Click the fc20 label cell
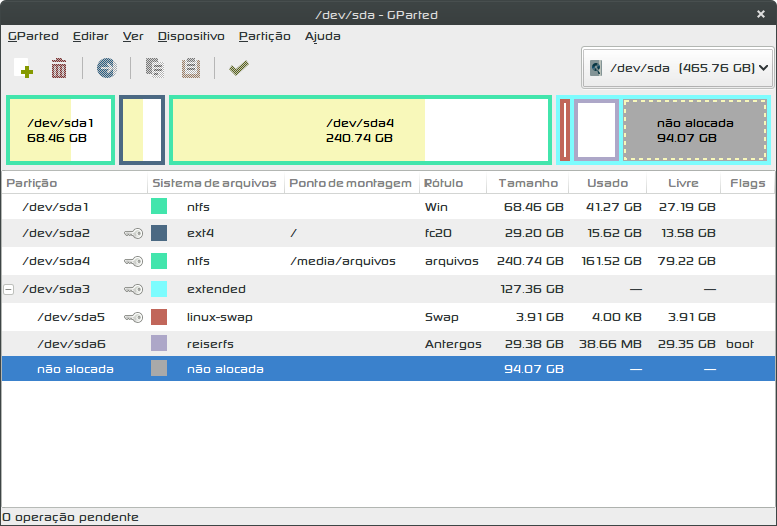This screenshot has height=526, width=777. (438, 233)
